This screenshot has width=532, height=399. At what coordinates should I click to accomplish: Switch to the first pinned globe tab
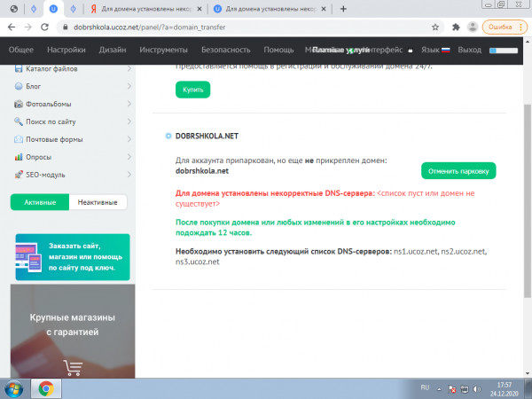click(14, 9)
